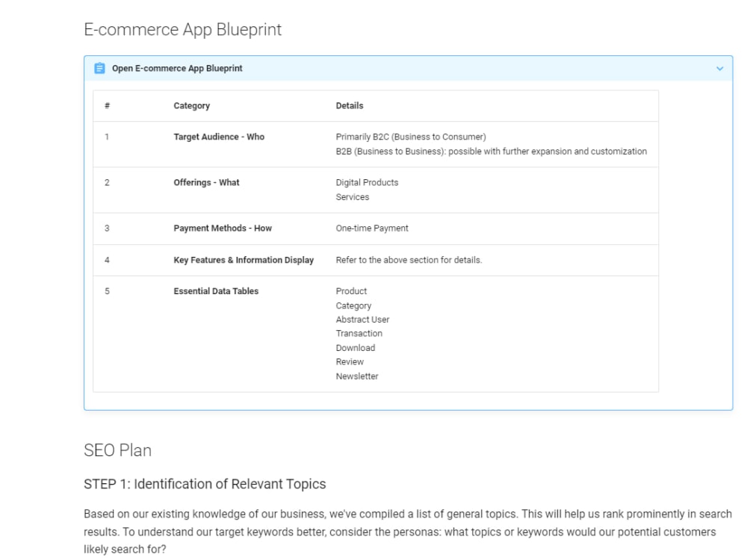Viewport: 747px width, 560px height.
Task: Click the 'Abstract User' entry
Action: point(362,320)
